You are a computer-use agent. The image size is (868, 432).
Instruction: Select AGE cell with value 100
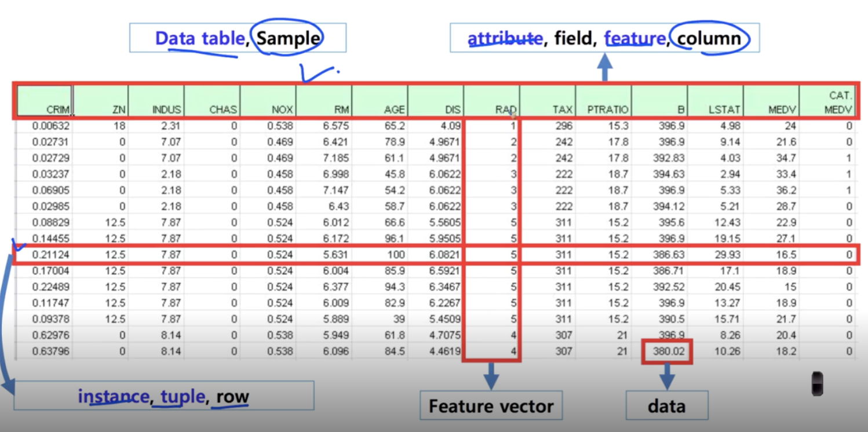(396, 254)
